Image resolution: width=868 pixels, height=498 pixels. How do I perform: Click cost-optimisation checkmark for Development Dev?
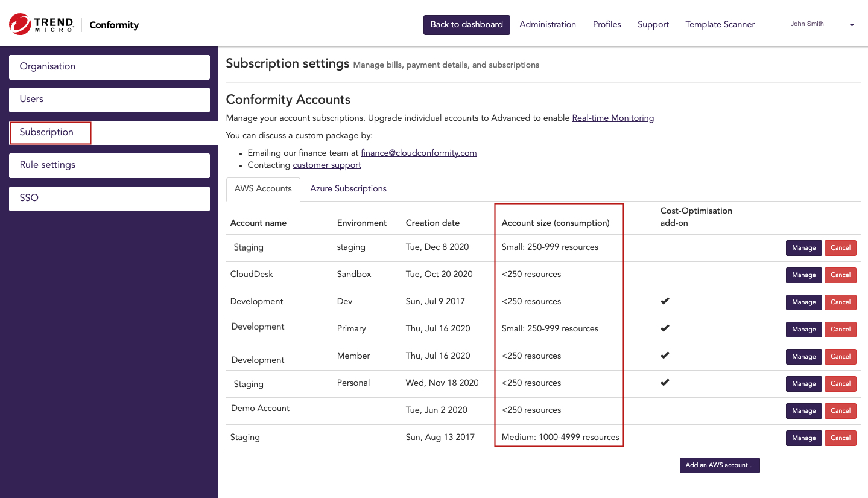click(x=665, y=301)
